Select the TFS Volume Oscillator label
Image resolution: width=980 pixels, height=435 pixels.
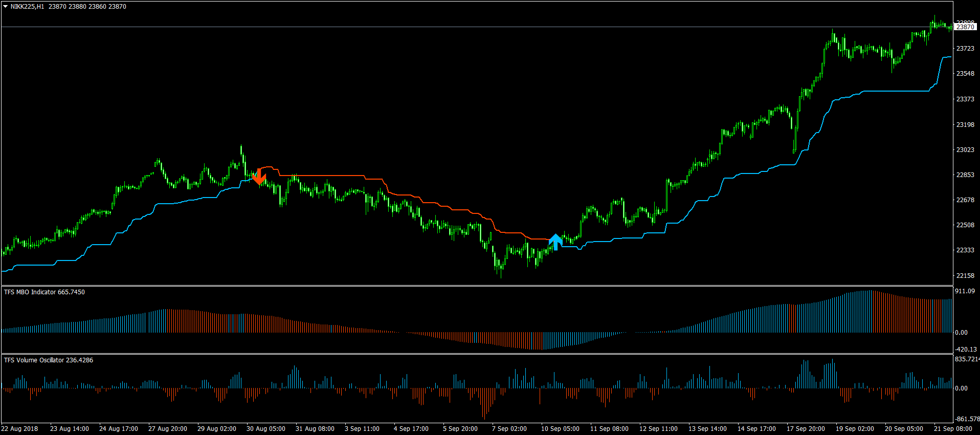coord(49,360)
